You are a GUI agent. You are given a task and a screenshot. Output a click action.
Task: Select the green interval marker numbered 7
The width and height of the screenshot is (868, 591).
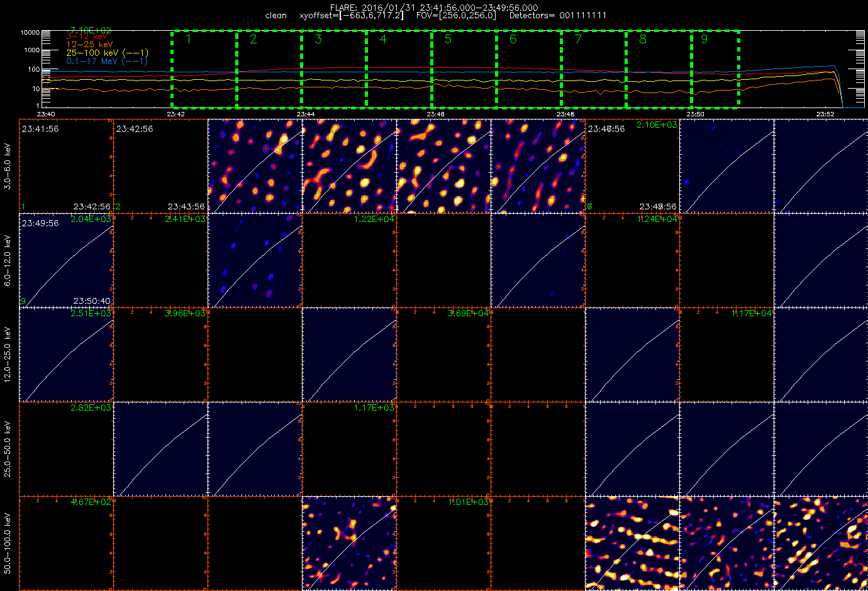(578, 39)
